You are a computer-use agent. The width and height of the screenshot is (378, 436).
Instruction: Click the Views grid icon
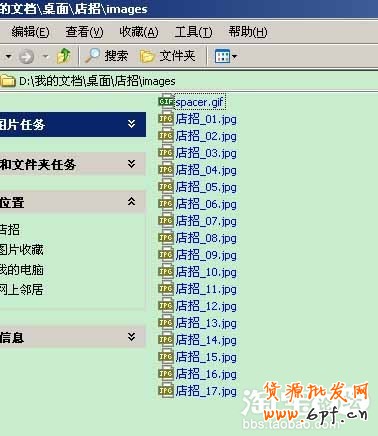click(x=222, y=56)
